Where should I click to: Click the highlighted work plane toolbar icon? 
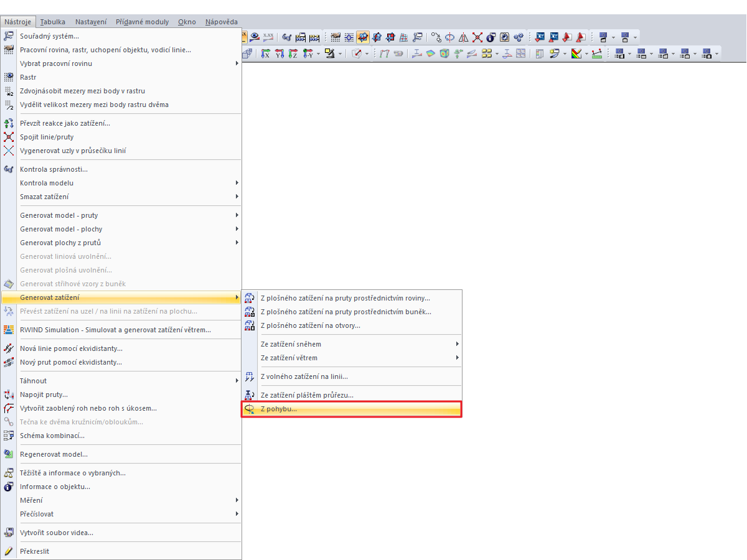point(362,37)
